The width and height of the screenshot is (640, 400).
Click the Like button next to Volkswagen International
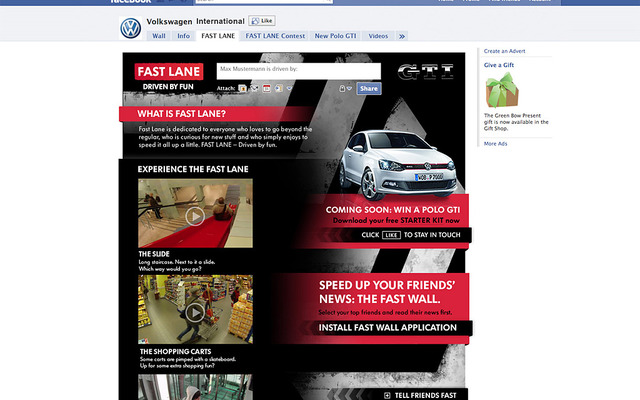[262, 21]
